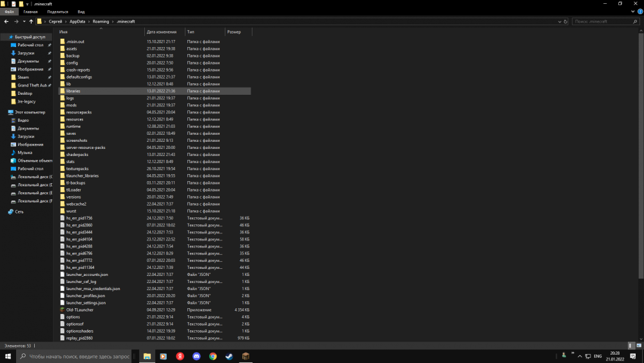The height and width of the screenshot is (363, 644).
Task: Open Explorer help icon
Action: 640,12
